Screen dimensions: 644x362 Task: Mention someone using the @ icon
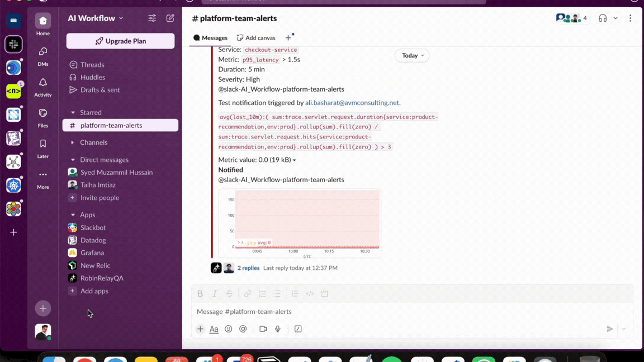(243, 329)
